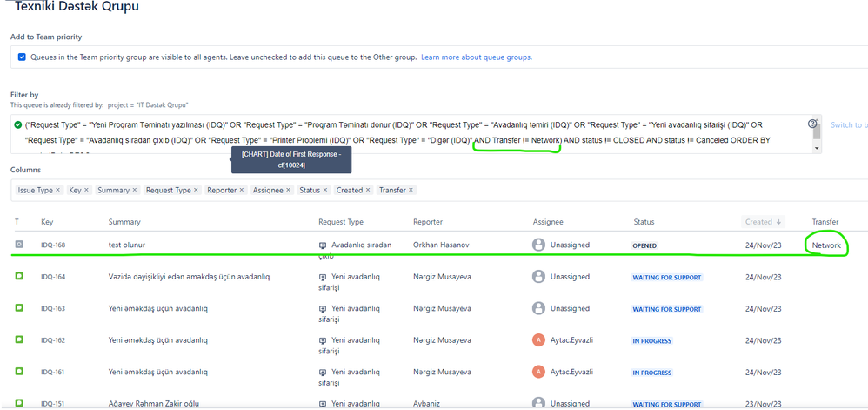The image size is (868, 410).
Task: Click the Request Type column header
Action: click(341, 222)
